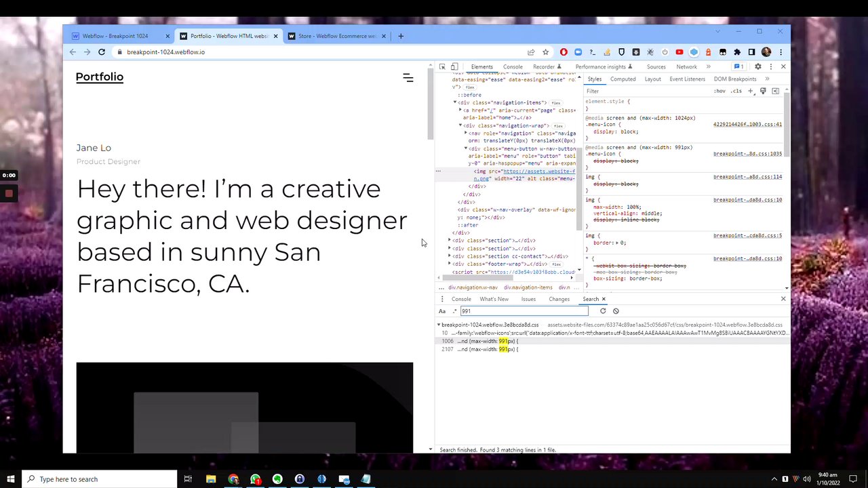Screen dimensions: 868x488
Task: Click the search field containing 991
Action: [x=524, y=311]
